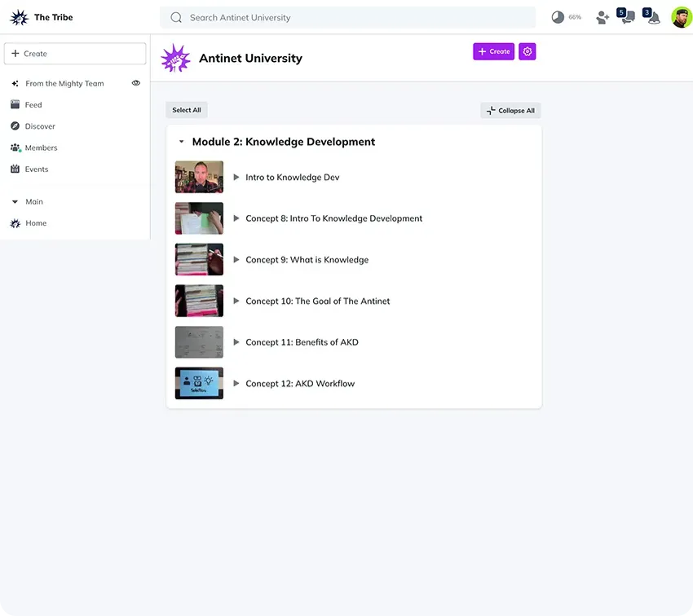
Task: Click the Collapse All button
Action: click(510, 110)
